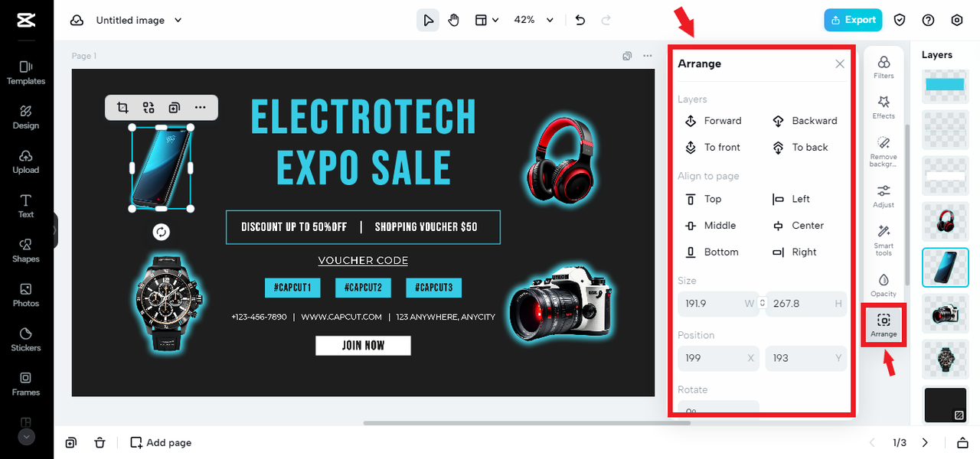Image resolution: width=980 pixels, height=459 pixels.
Task: Click the rotate handle below the phone image
Action: click(161, 232)
